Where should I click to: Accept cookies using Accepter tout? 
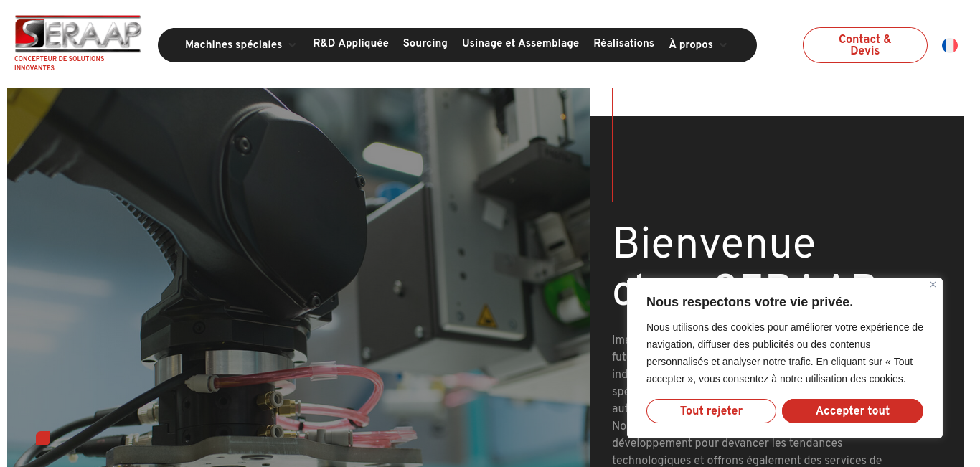click(x=852, y=411)
